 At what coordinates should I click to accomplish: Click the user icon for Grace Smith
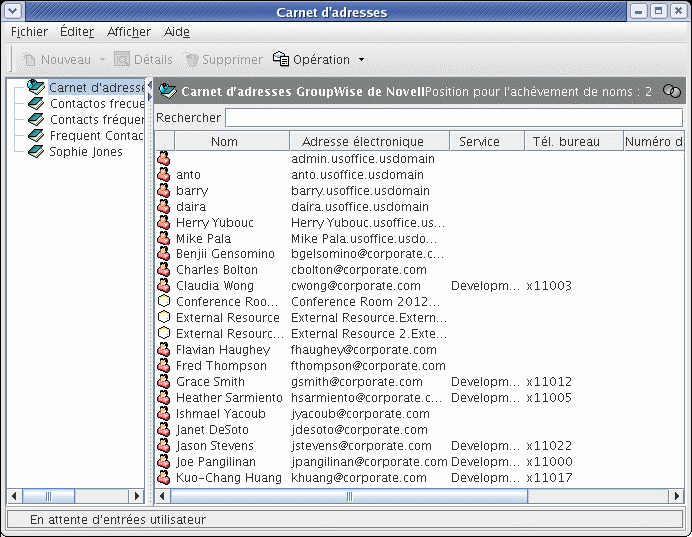[x=164, y=381]
